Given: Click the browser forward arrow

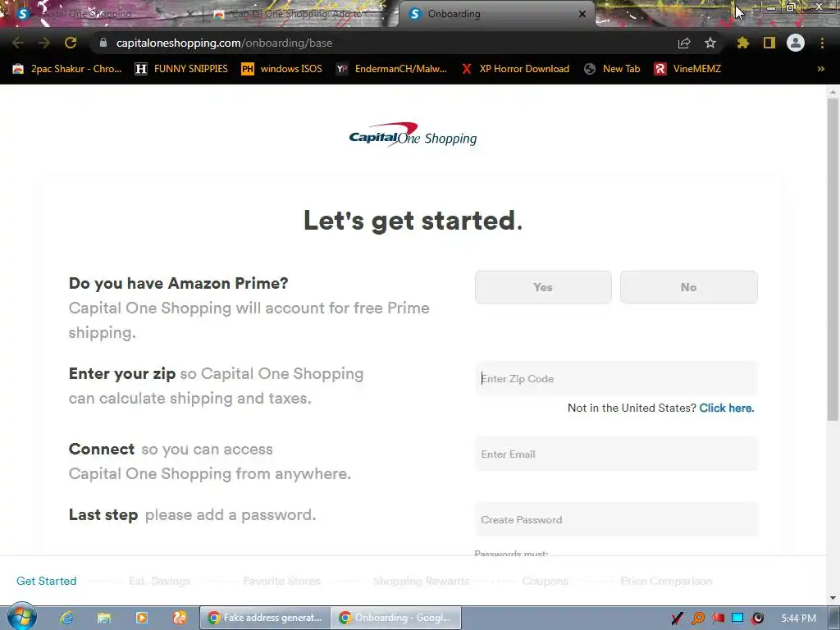Looking at the screenshot, I should 44,43.
